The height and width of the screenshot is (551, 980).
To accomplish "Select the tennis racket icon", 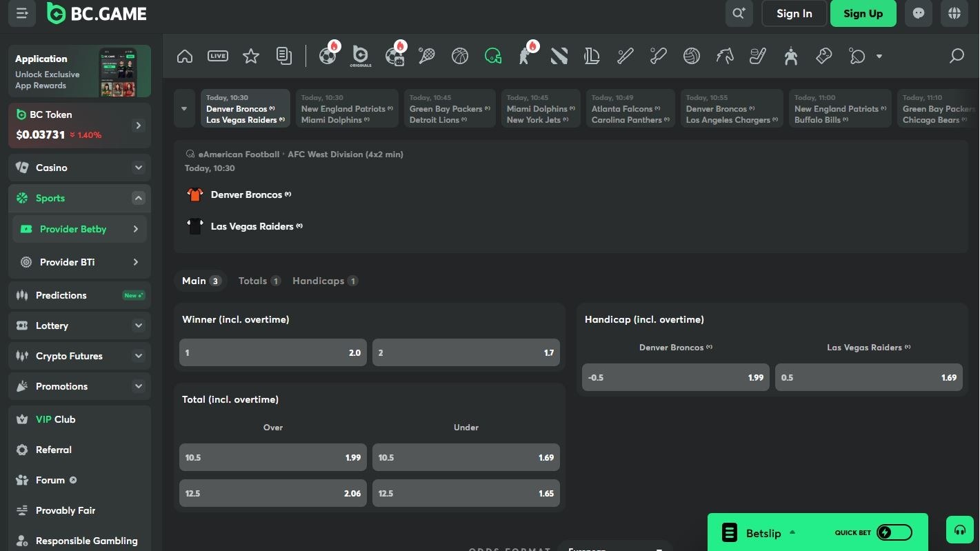I will click(x=427, y=56).
